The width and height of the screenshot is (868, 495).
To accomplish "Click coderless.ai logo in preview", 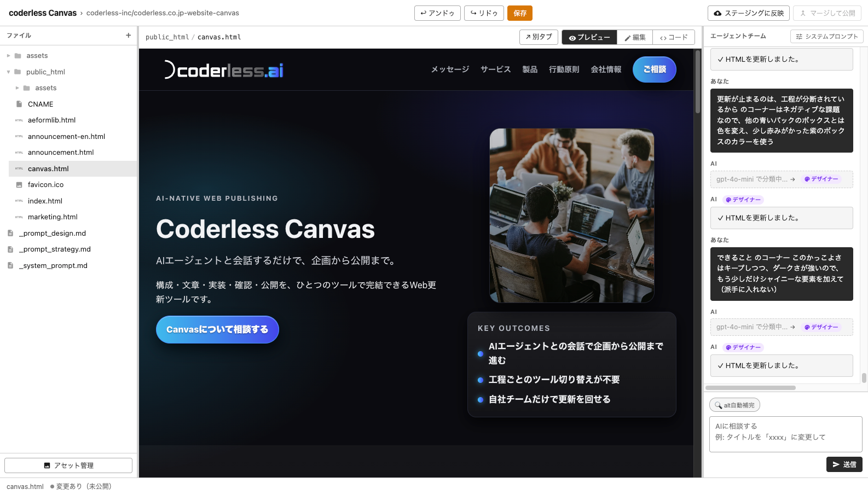I will coord(224,70).
